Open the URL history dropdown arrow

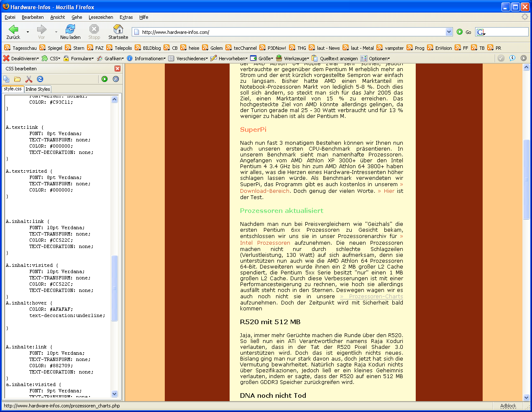click(449, 32)
